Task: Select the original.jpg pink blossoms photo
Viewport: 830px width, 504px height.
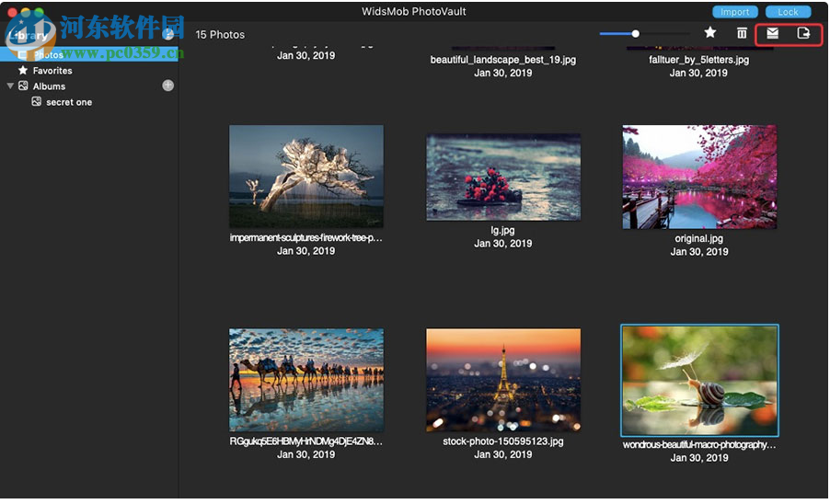Action: pyautogui.click(x=699, y=177)
